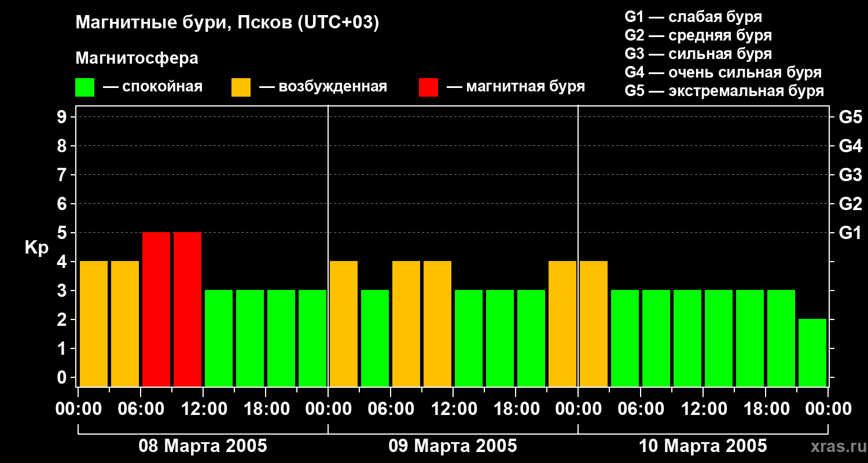Click the «Магнитосфера» heading

point(137,58)
